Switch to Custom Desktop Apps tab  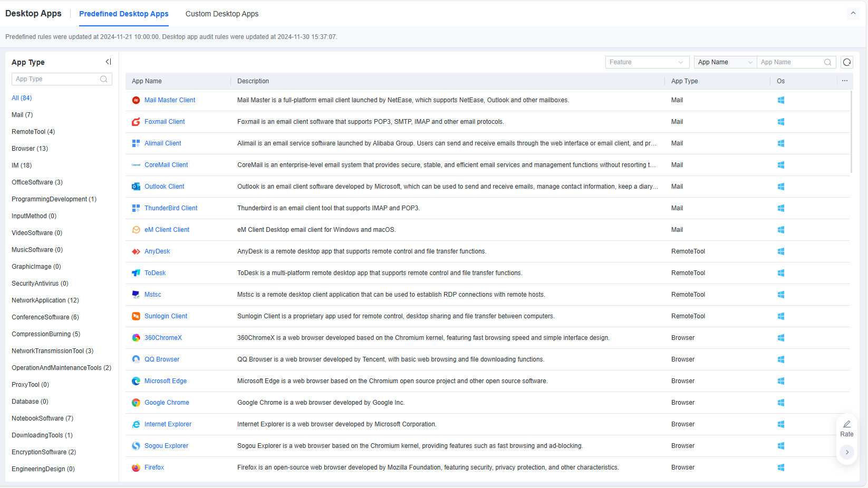222,14
